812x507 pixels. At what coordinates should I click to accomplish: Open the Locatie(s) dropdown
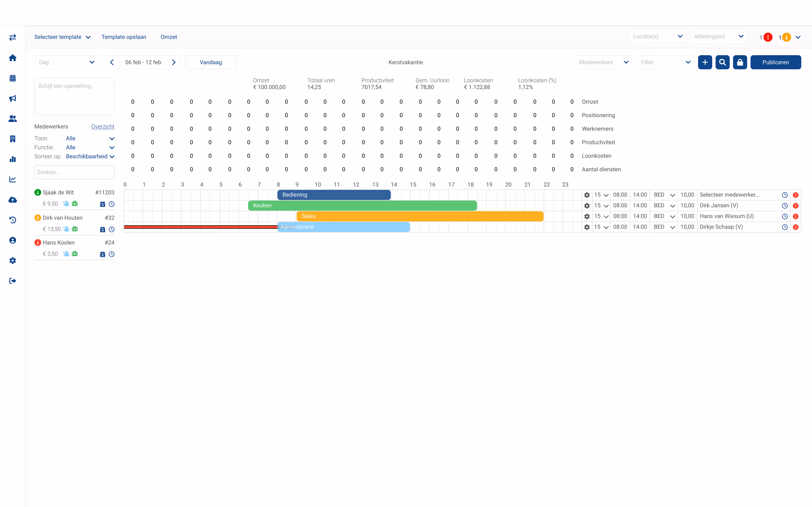coord(657,37)
